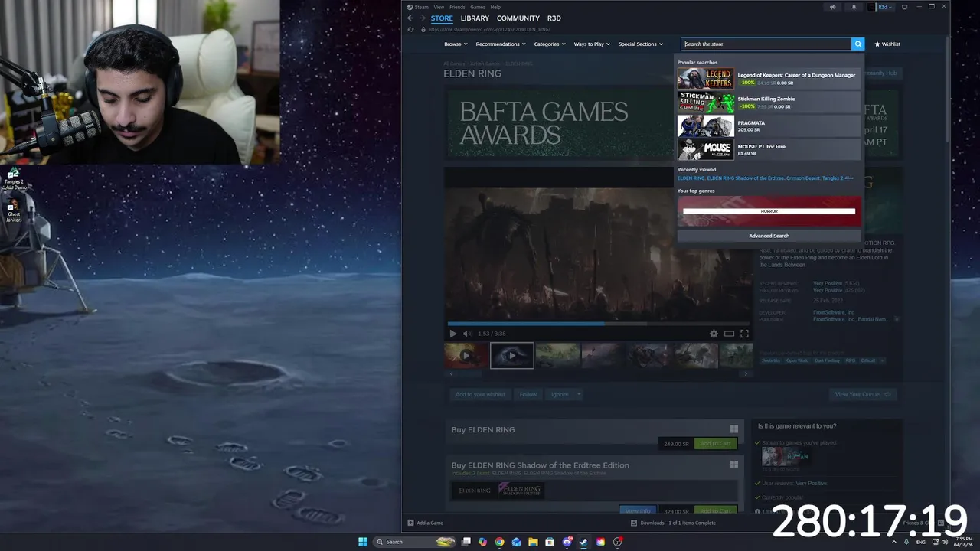Viewport: 980px width, 551px height.
Task: Add ELDEN RING 249.00 SR to cart
Action: tap(716, 444)
